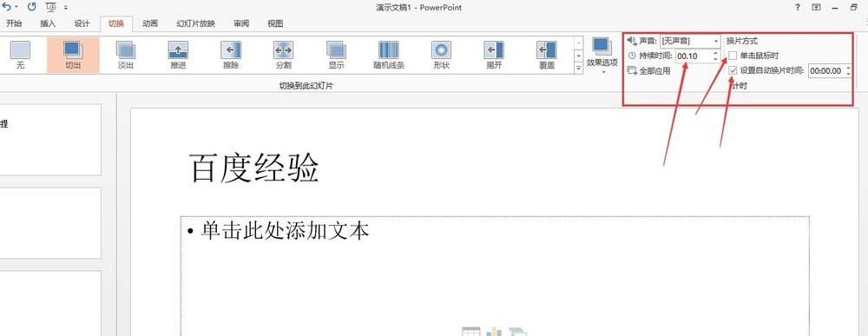Apply the 擦除 transition effect
The image size is (868, 336).
(x=231, y=55)
